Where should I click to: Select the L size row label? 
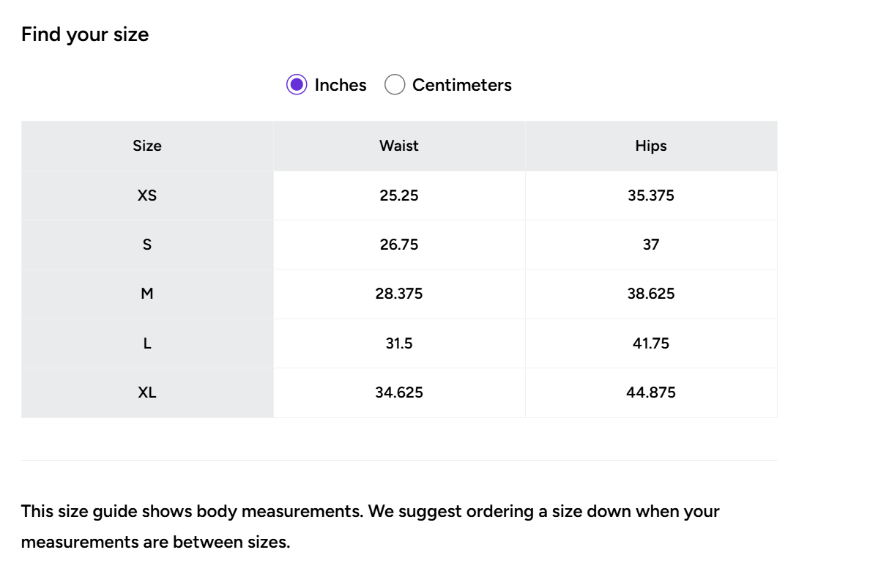(147, 343)
